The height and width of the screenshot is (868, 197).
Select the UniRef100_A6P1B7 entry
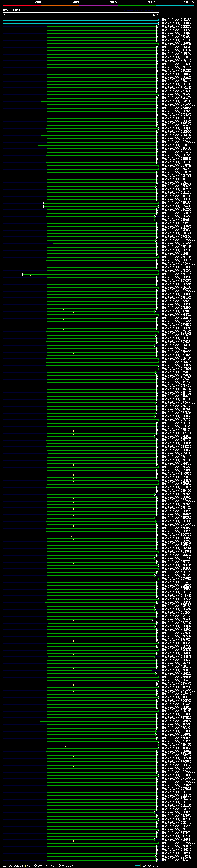click(177, 287)
